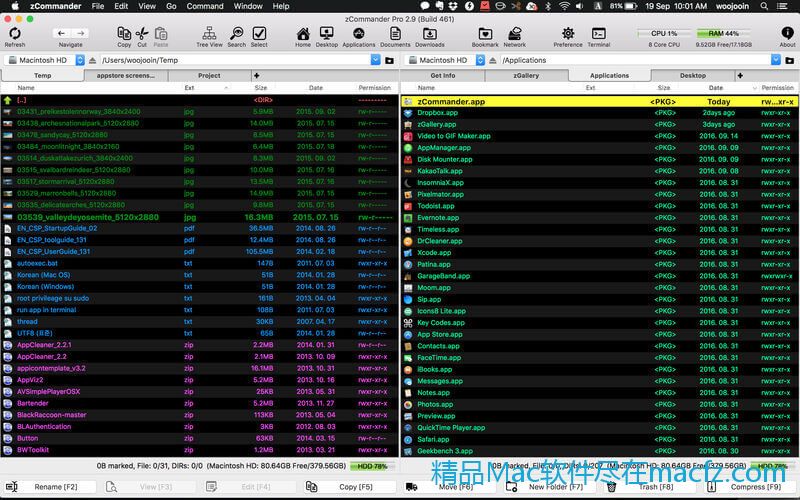Open Downloads toolbar shortcut

pos(430,34)
